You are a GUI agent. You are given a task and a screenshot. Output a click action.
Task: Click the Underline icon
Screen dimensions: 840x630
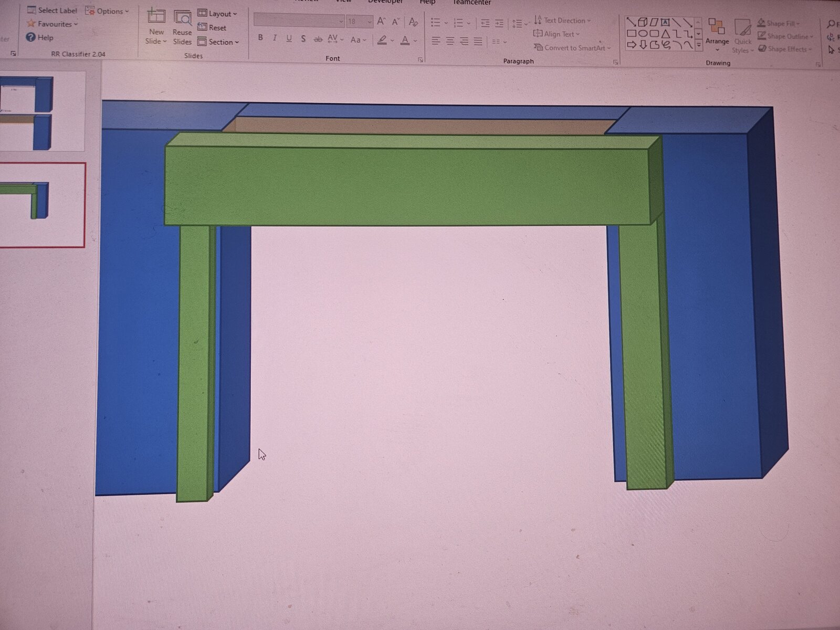pyautogui.click(x=289, y=39)
